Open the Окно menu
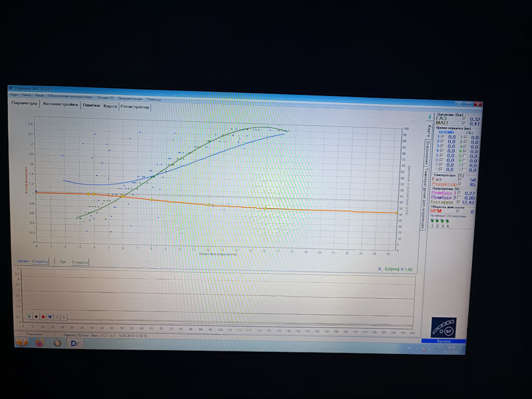 27,95
